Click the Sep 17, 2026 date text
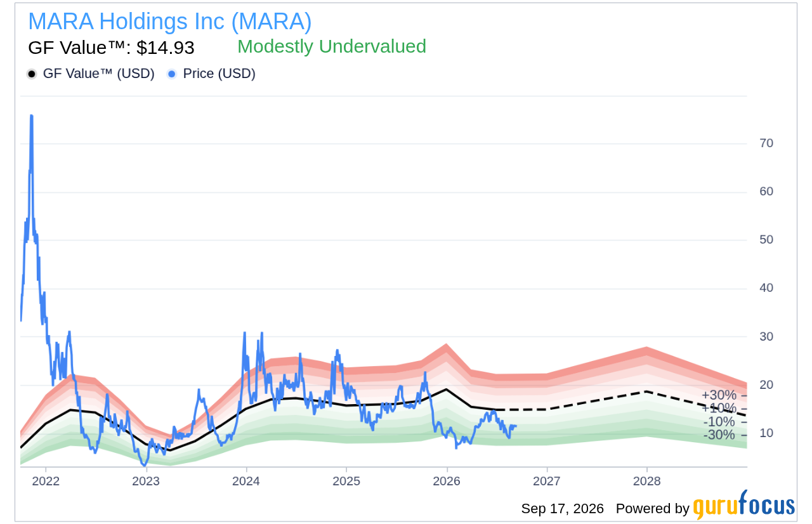Screen dimensions: 812x524 [x=563, y=509]
